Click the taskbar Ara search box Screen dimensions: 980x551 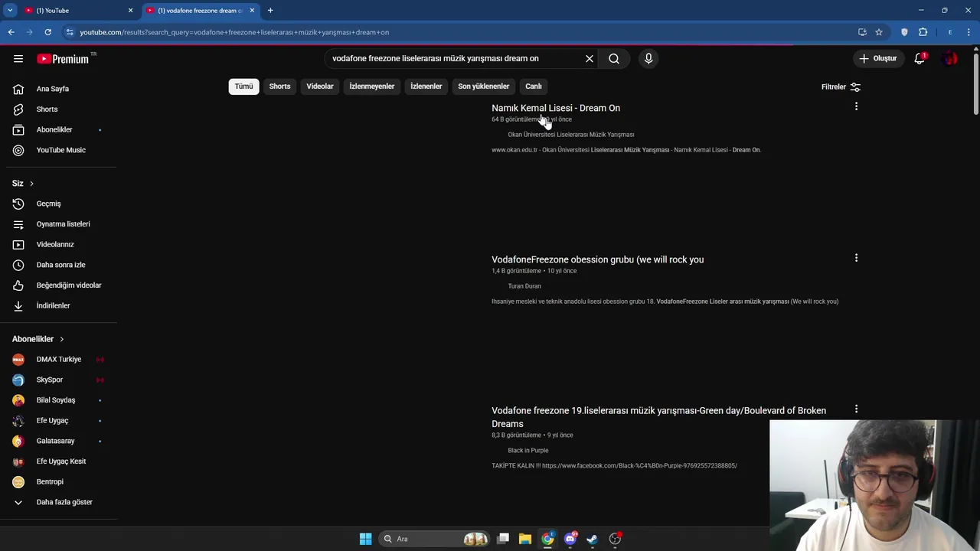coord(435,539)
